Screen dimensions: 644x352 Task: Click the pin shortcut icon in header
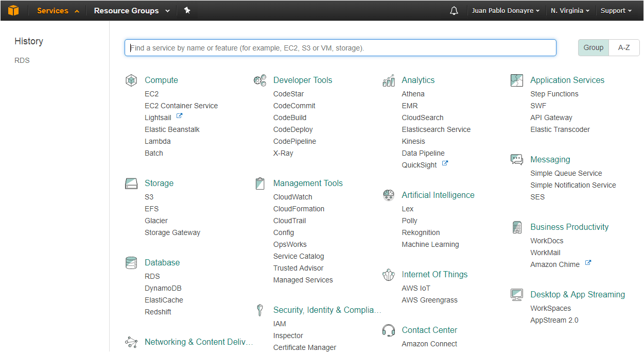(187, 10)
